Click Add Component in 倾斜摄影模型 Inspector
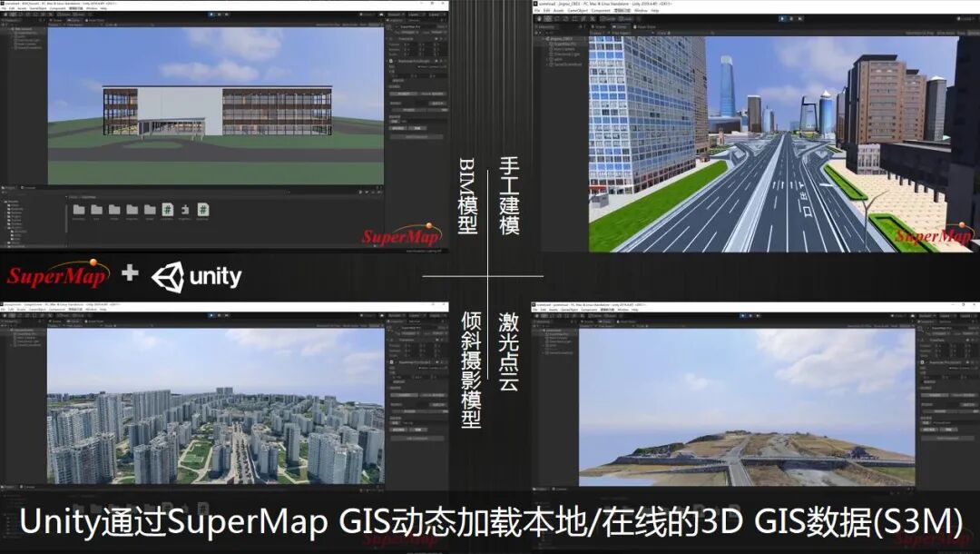Screen dimensions: 980x554 (x=416, y=439)
